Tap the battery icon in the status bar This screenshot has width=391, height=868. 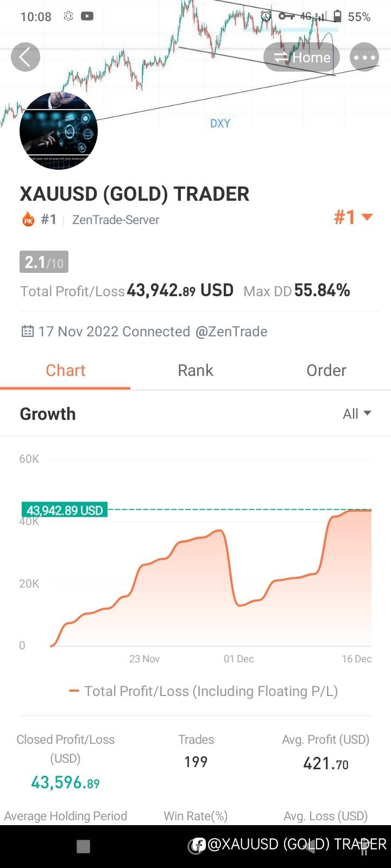tap(338, 16)
